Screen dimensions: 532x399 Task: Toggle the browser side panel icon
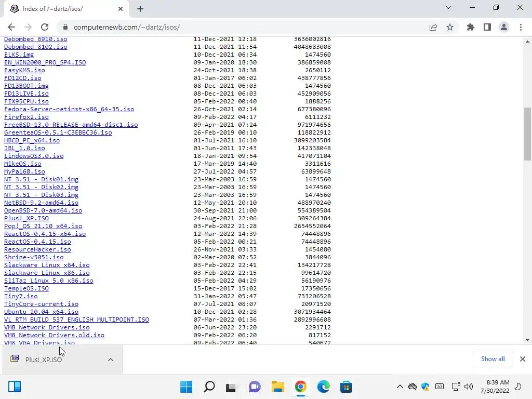point(487,27)
